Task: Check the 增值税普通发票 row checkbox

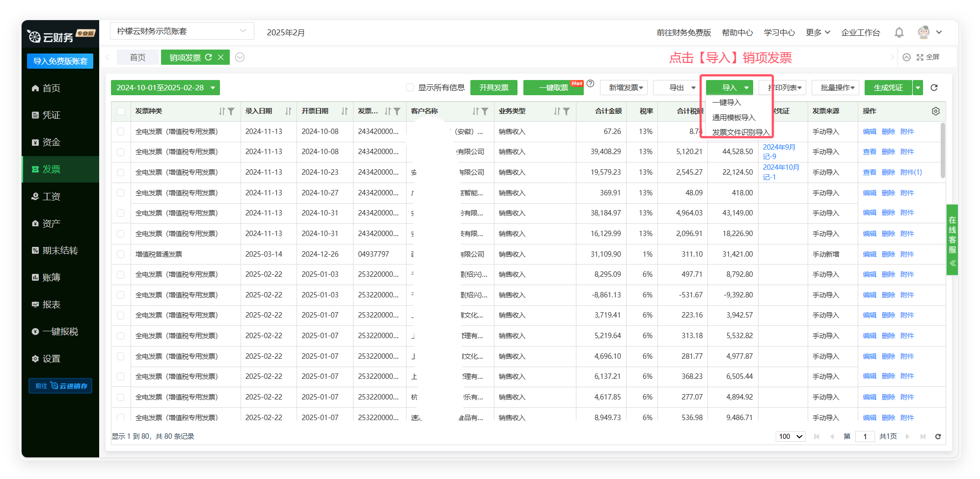Action: pyautogui.click(x=121, y=254)
